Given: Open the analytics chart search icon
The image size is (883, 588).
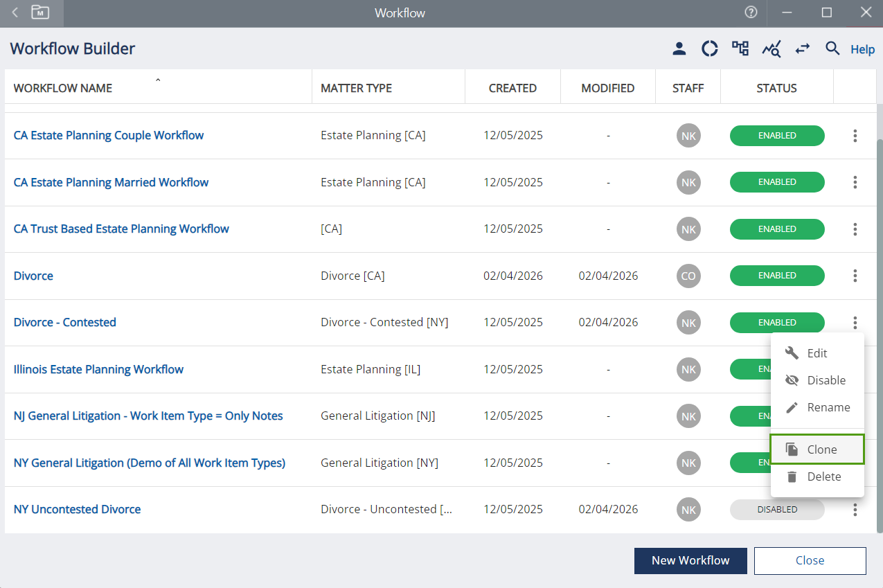Looking at the screenshot, I should (771, 48).
